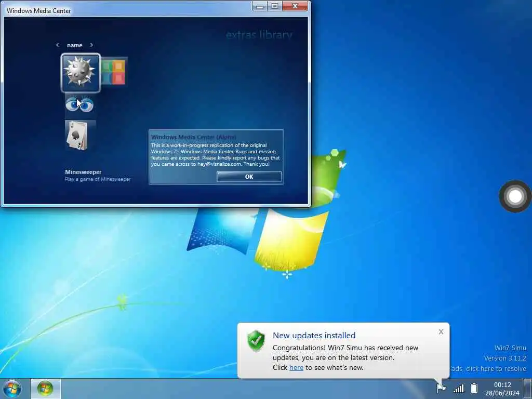This screenshot has width=532, height=399.
Task: Open Action Center flag tray icon
Action: tap(441, 388)
